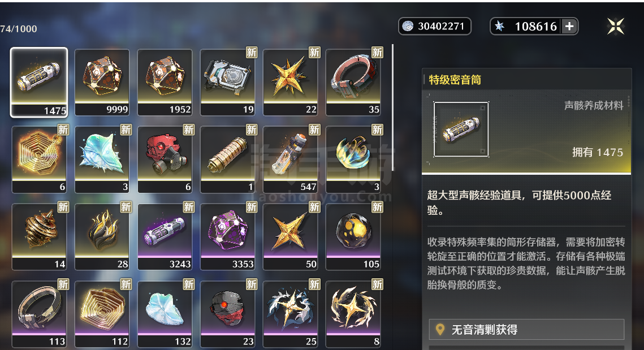
Task: Click the 特级密音筒 preview thumbnail
Action: (461, 129)
